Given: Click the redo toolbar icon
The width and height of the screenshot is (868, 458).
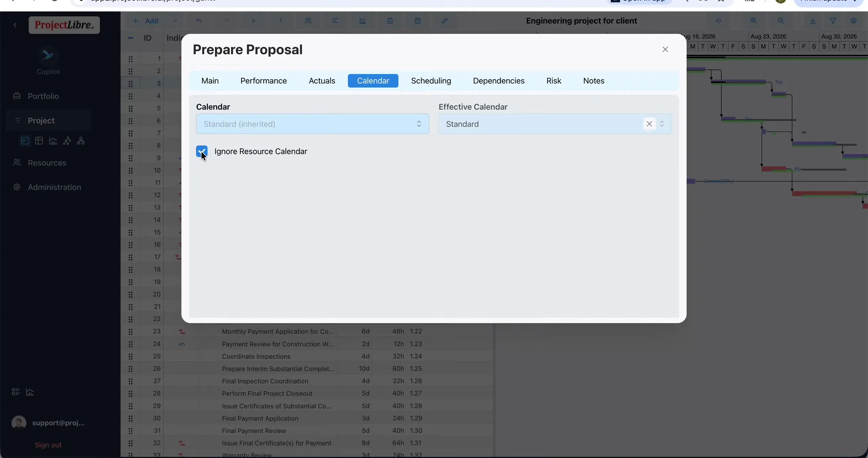Looking at the screenshot, I should pyautogui.click(x=226, y=21).
